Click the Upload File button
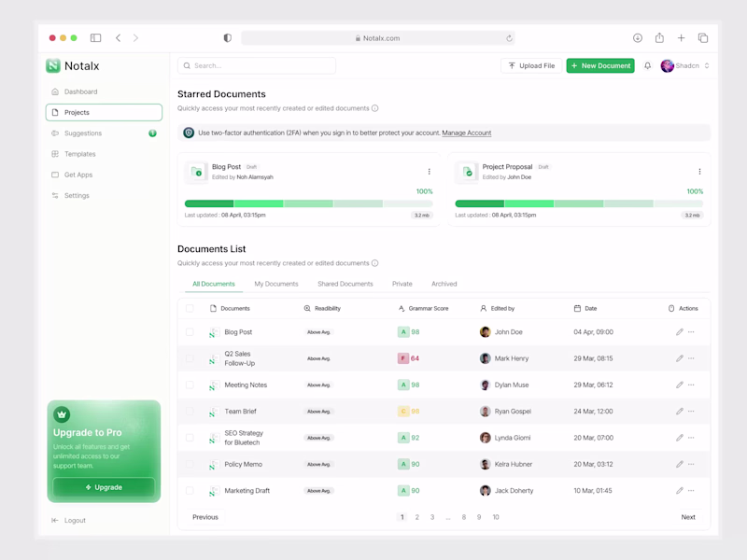The image size is (747, 560). [531, 65]
